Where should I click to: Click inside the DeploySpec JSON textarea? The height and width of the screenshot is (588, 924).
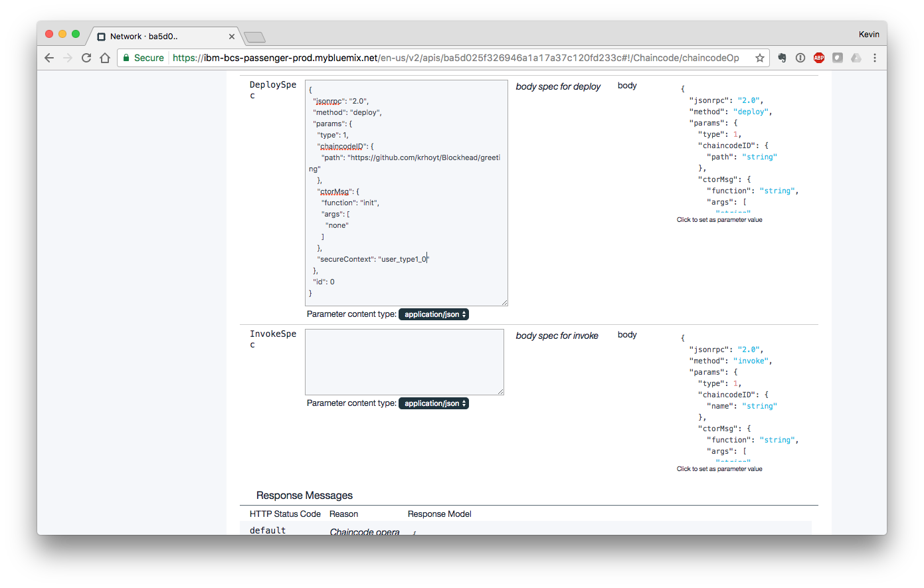pos(407,193)
